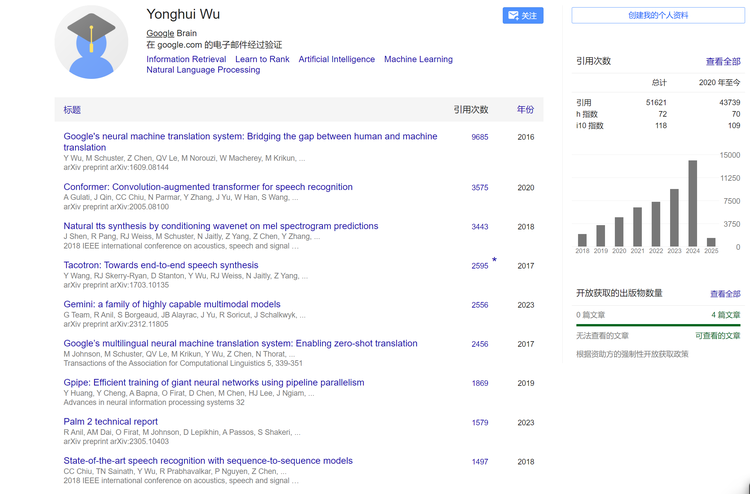Open Google's multilingual zero-shot translation paper

(x=241, y=343)
